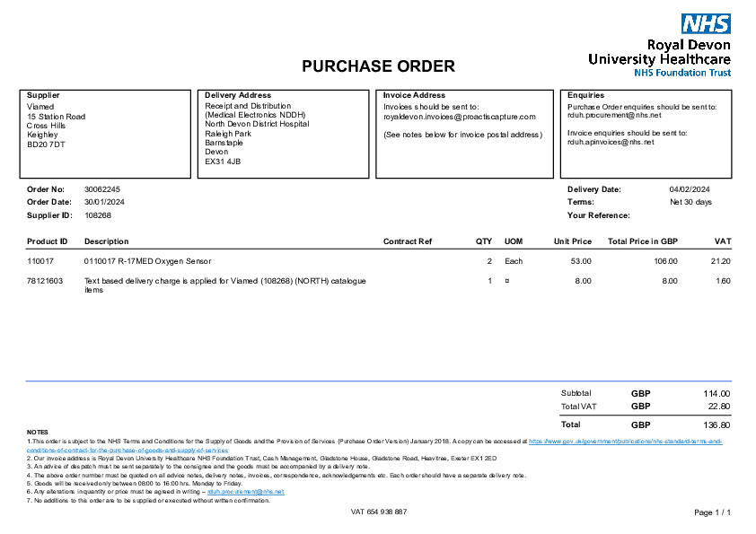Click product ID 78121603
756x534 pixels.
coord(45,281)
